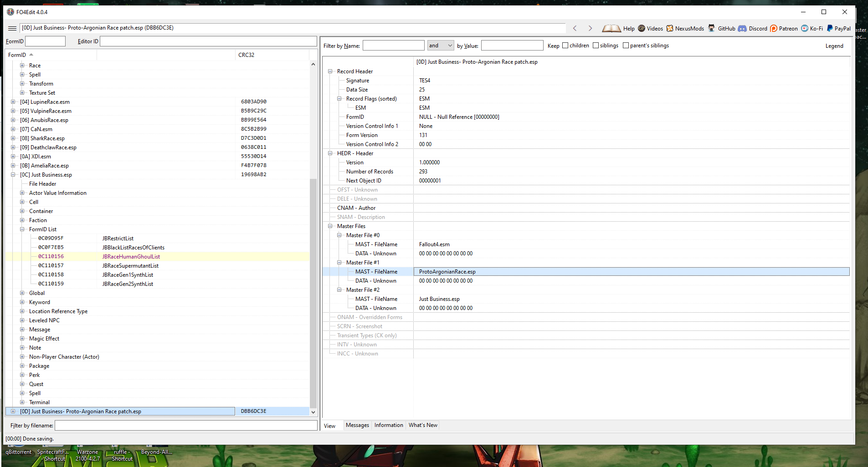Expand the Non-Player Character (Actor) group

tap(22, 357)
